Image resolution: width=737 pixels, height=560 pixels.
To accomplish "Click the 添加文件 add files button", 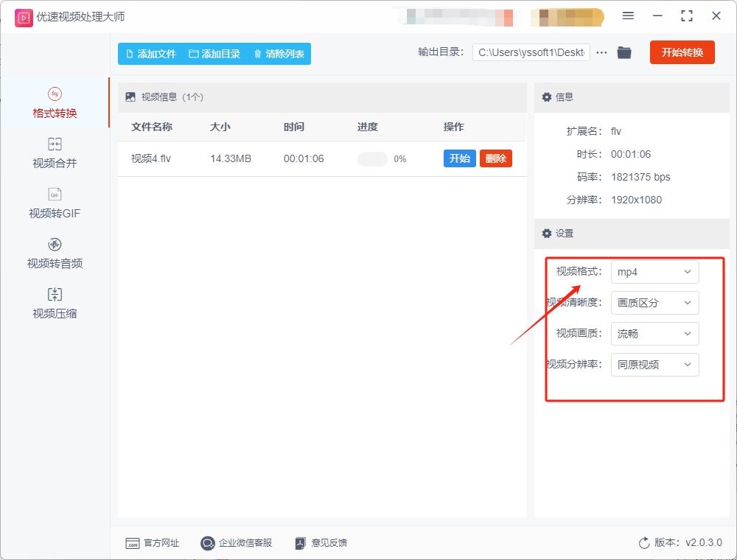I will tap(148, 52).
